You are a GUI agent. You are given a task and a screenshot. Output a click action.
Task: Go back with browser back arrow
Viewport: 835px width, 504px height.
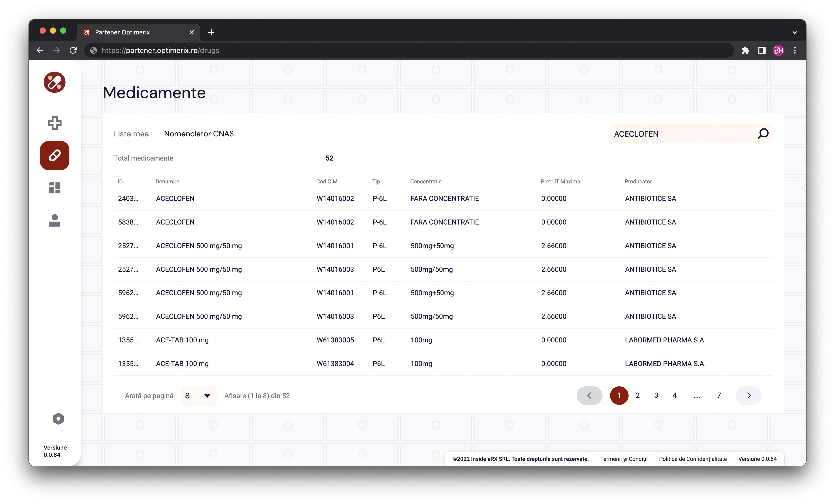click(x=40, y=50)
